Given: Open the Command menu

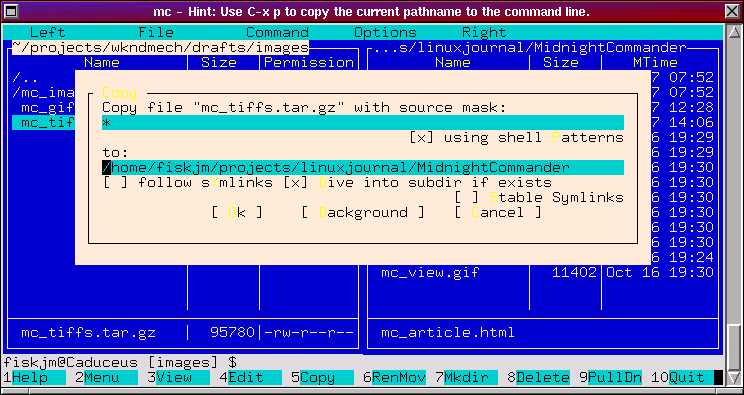Looking at the screenshot, I should tap(277, 33).
